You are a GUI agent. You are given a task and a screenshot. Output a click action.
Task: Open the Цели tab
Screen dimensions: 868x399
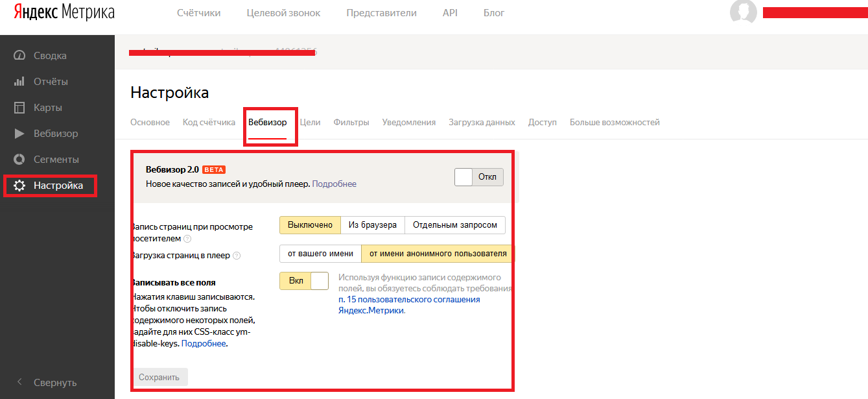click(x=310, y=122)
